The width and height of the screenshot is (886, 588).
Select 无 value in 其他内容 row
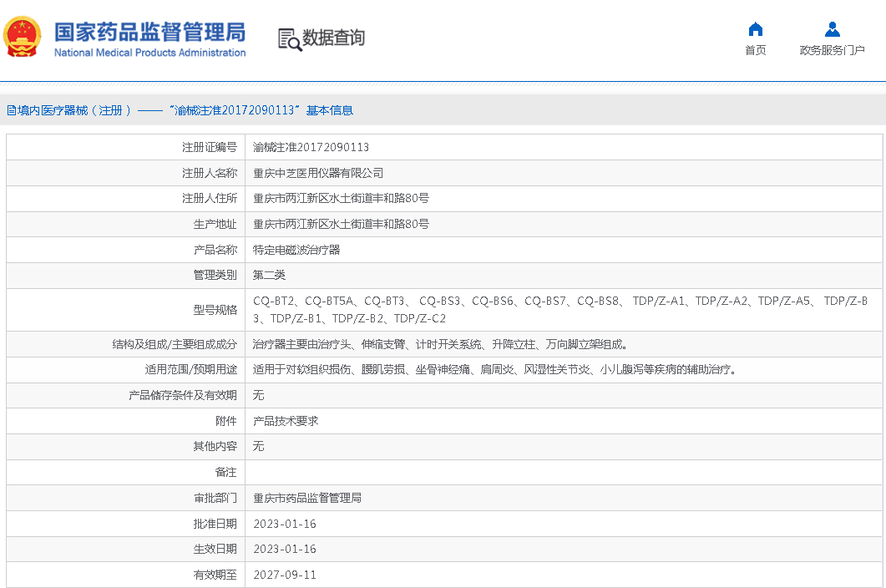[x=258, y=447]
